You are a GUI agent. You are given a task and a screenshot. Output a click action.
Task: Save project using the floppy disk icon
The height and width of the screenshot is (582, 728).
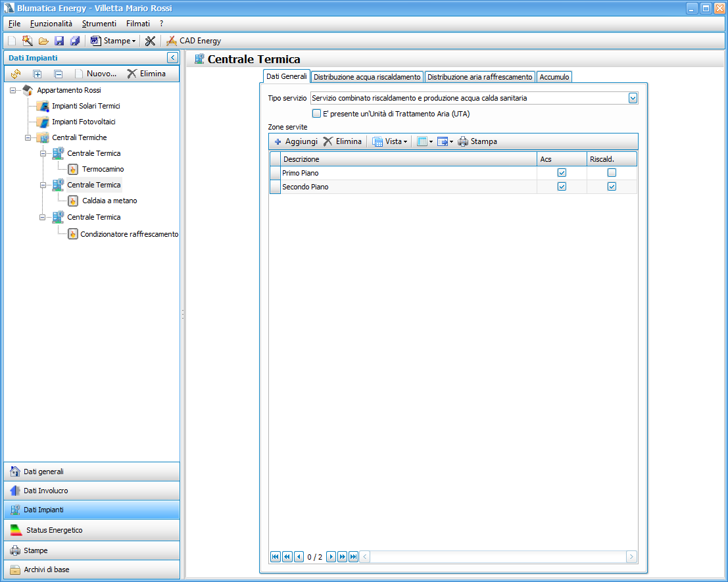click(x=59, y=41)
